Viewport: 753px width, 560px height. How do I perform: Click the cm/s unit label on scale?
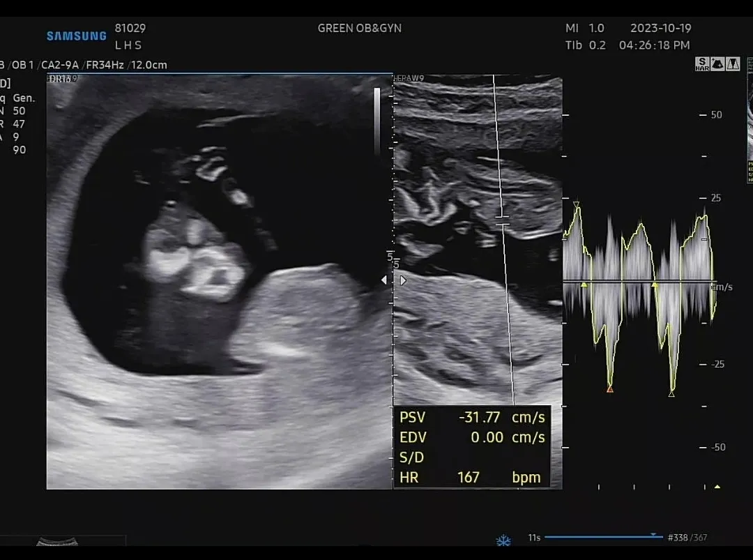(x=722, y=287)
